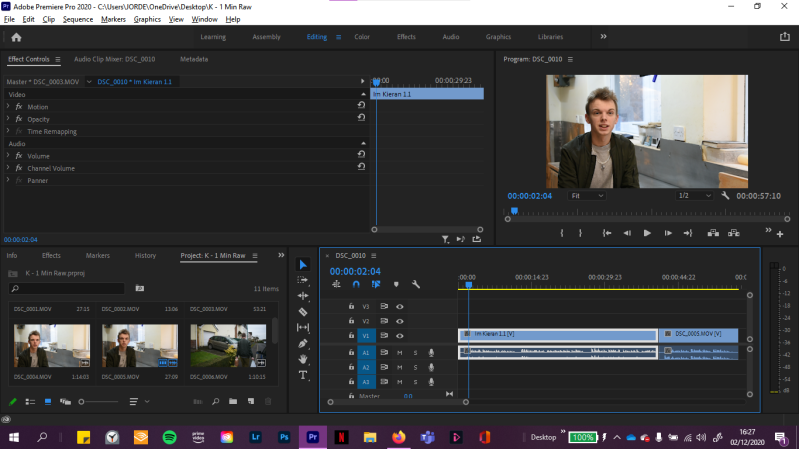The image size is (799, 449).
Task: Mute audio track A1
Action: pos(400,352)
